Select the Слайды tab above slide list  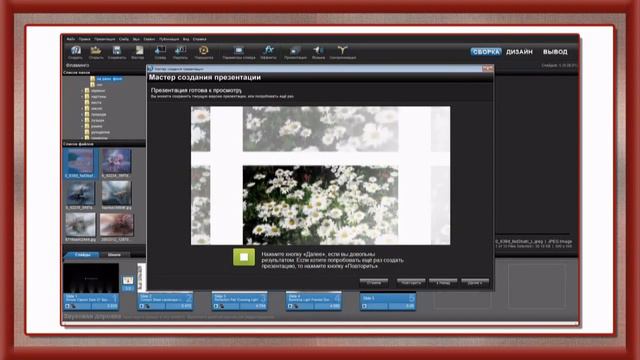(82, 254)
